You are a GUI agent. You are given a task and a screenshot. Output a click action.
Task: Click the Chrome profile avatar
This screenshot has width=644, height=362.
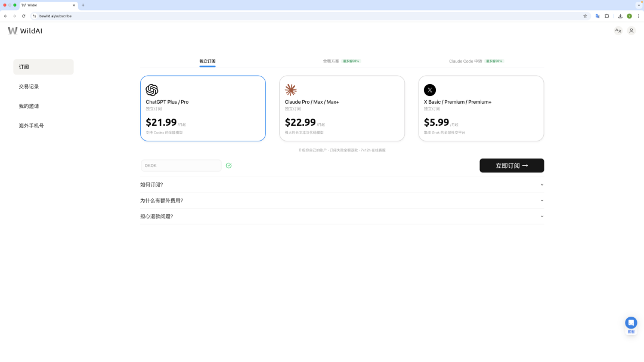pos(629,16)
